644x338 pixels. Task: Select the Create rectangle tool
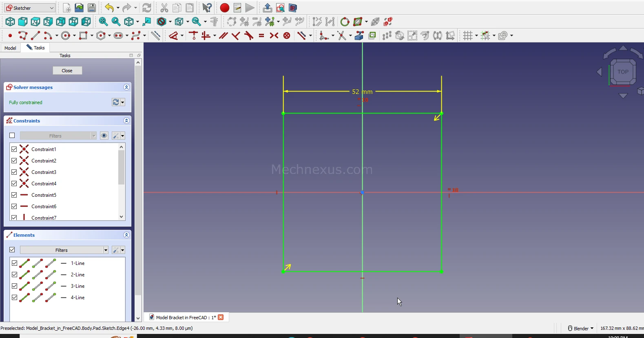(x=83, y=36)
